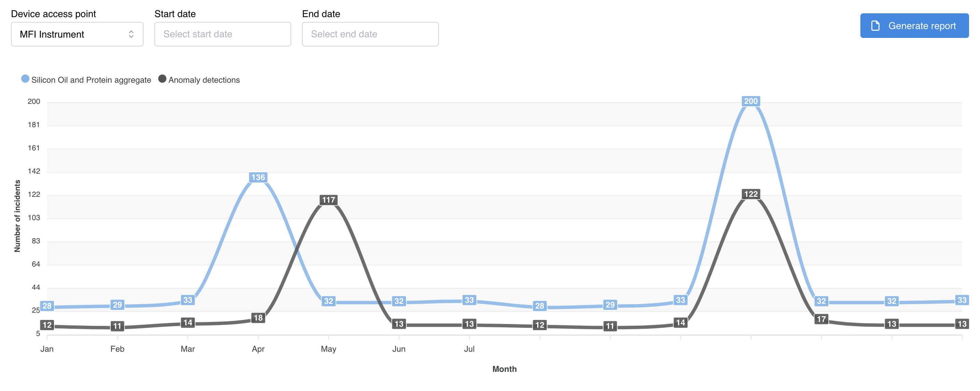980x391 pixels.
Task: Click the Apr label on month axis
Action: coord(258,349)
